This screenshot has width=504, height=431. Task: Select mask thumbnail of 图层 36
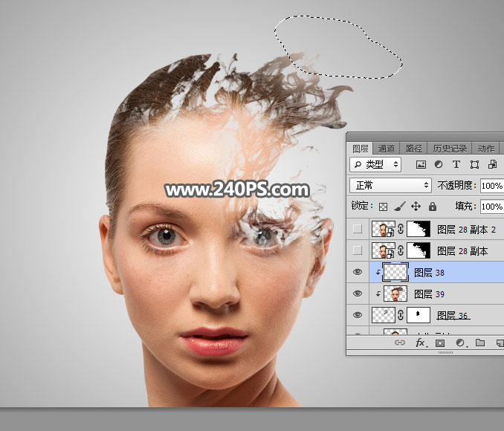[419, 315]
